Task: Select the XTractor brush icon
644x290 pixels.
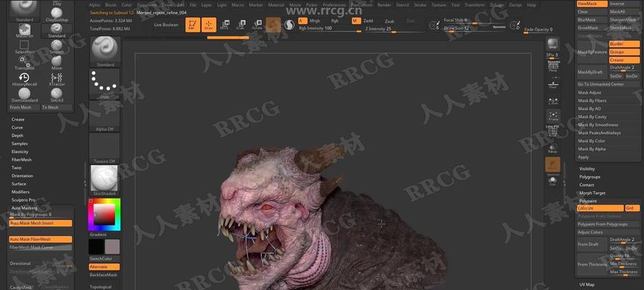Action: (57, 78)
